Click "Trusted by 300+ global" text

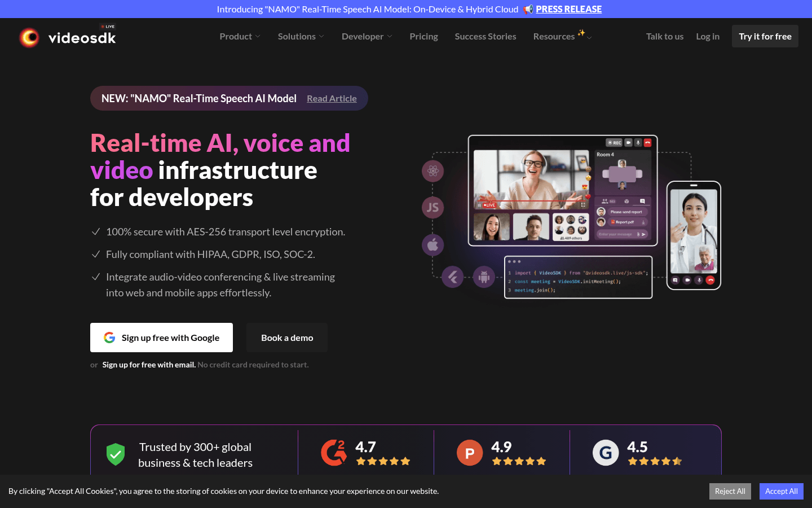pyautogui.click(x=195, y=447)
